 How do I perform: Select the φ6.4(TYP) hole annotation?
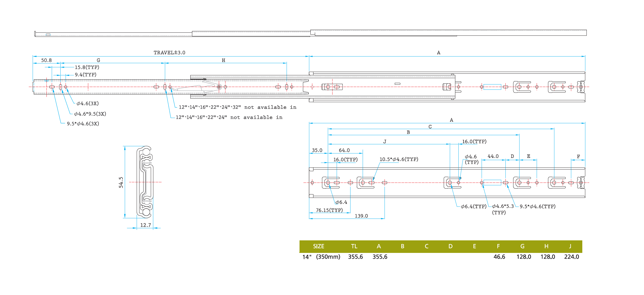point(473,206)
